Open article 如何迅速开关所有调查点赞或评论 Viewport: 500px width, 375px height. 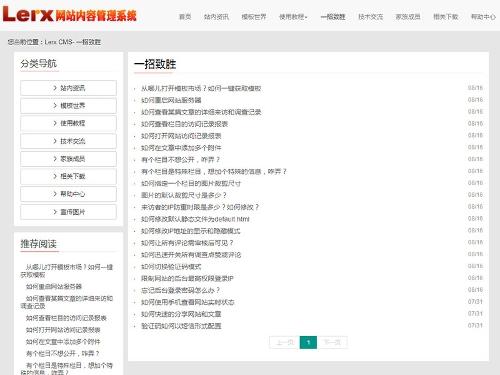click(191, 255)
